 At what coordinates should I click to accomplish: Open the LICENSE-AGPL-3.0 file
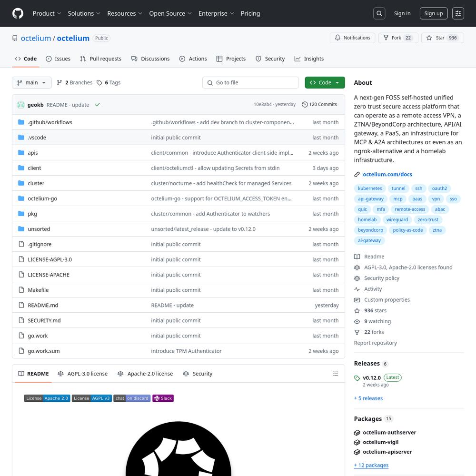click(x=50, y=259)
